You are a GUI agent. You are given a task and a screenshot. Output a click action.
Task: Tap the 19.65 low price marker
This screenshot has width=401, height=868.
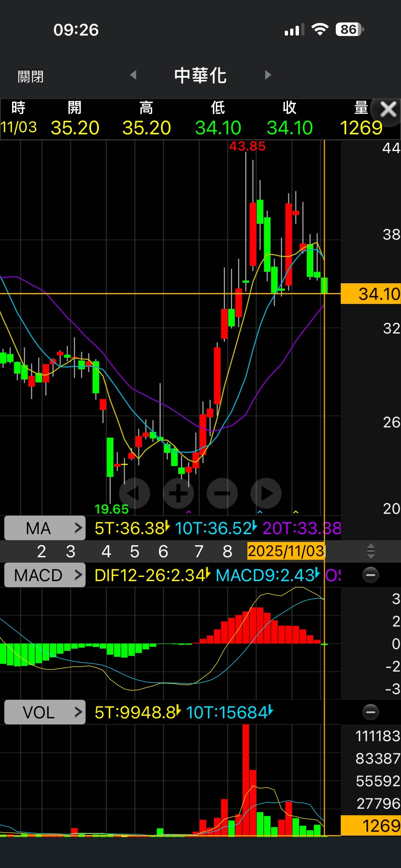click(112, 509)
